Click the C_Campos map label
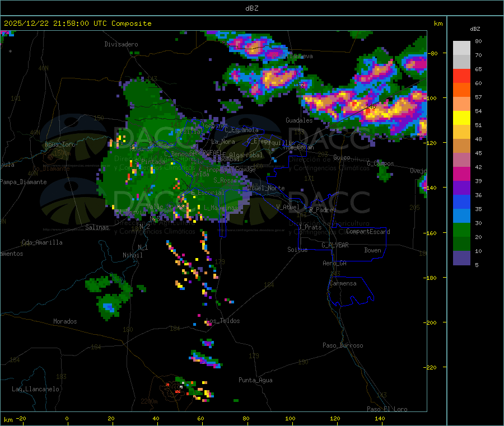The width and height of the screenshot is (504, 426). click(x=380, y=163)
